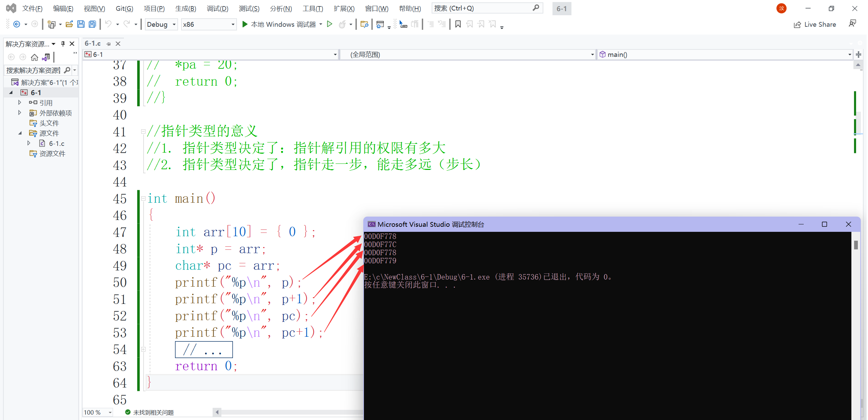Click the Save All toolbar icon
868x420 pixels.
pos(92,24)
